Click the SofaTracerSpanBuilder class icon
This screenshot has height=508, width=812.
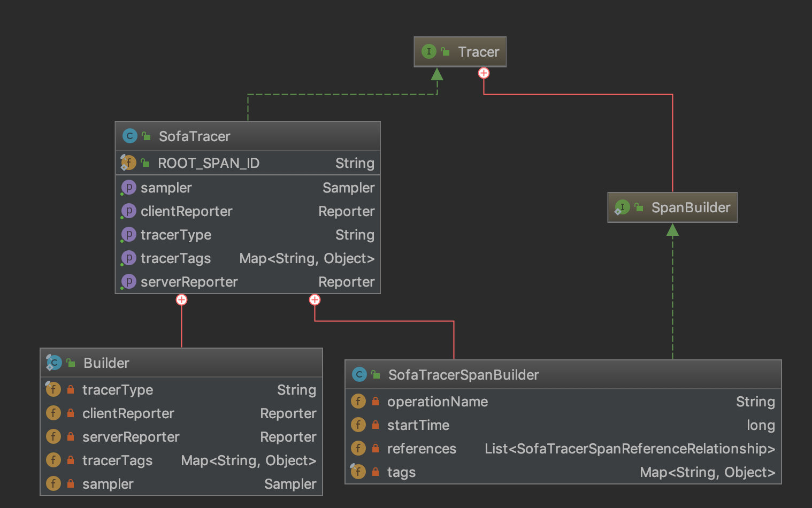pyautogui.click(x=359, y=375)
